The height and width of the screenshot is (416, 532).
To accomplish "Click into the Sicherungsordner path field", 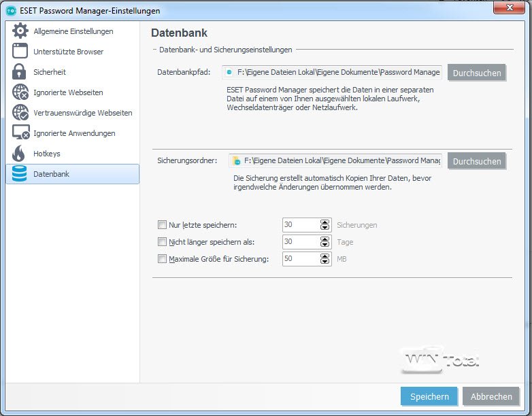I will [335, 160].
